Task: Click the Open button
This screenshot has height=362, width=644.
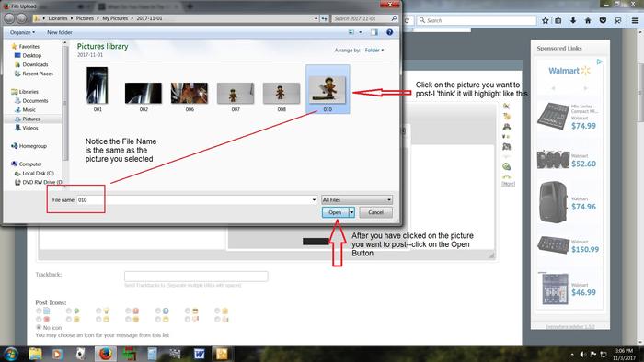Action: (335, 212)
